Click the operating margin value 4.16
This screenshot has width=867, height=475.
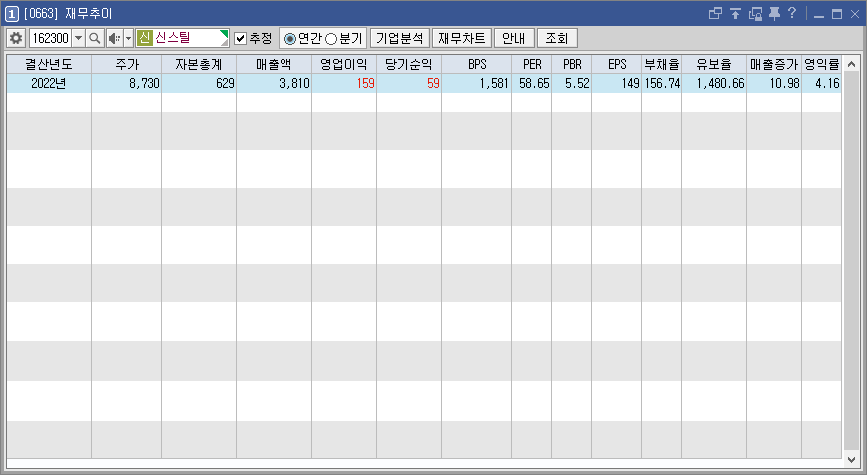pyautogui.click(x=827, y=83)
